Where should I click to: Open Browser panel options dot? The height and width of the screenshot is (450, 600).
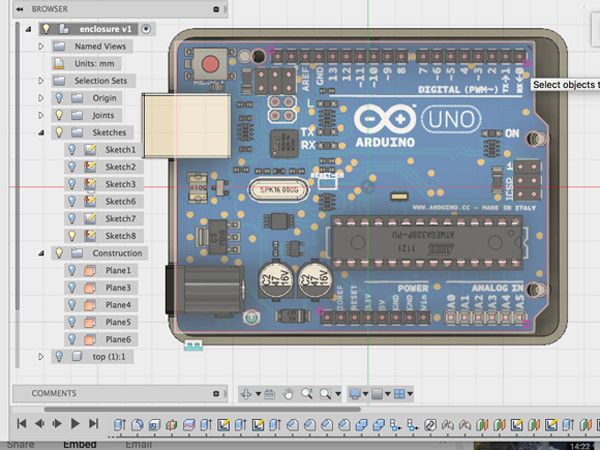point(216,9)
